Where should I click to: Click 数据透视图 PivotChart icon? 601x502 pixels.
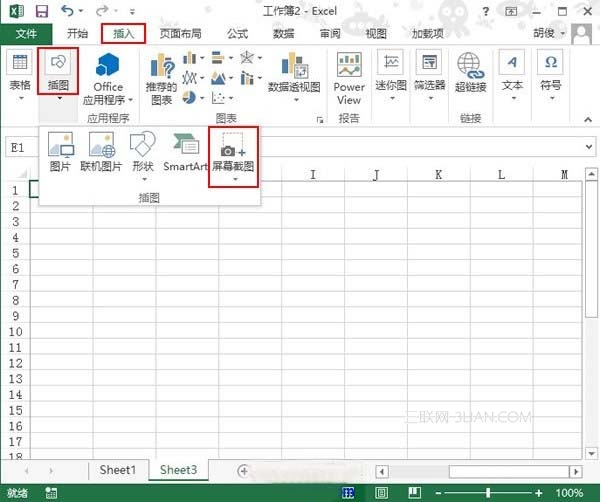click(294, 65)
